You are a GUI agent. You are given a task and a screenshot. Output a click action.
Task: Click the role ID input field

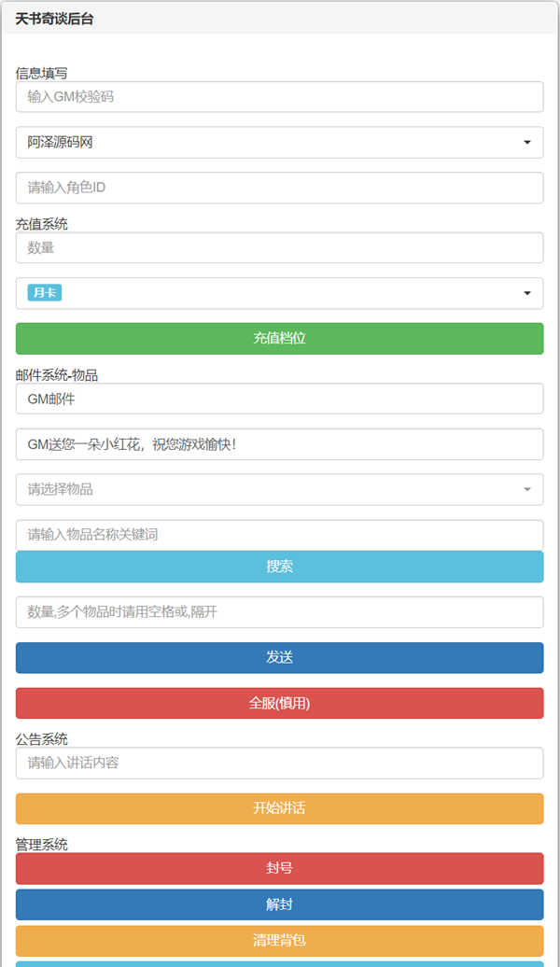point(279,188)
